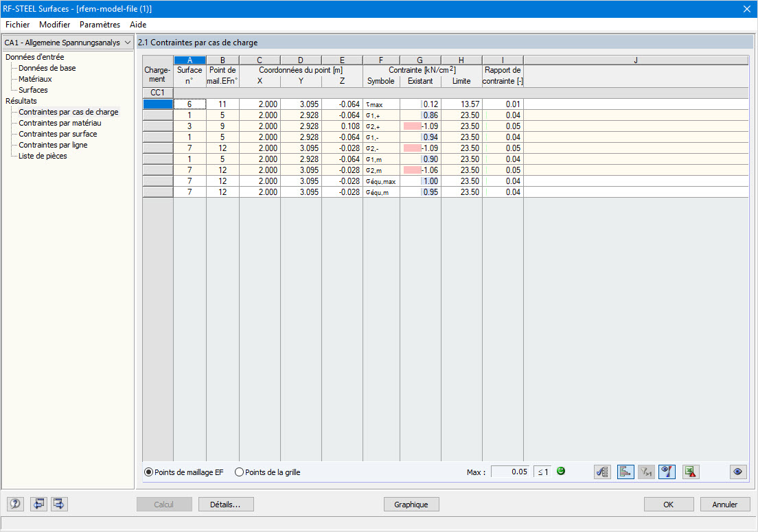Click the eye icon for result display
Image resolution: width=758 pixels, height=532 pixels.
click(738, 472)
